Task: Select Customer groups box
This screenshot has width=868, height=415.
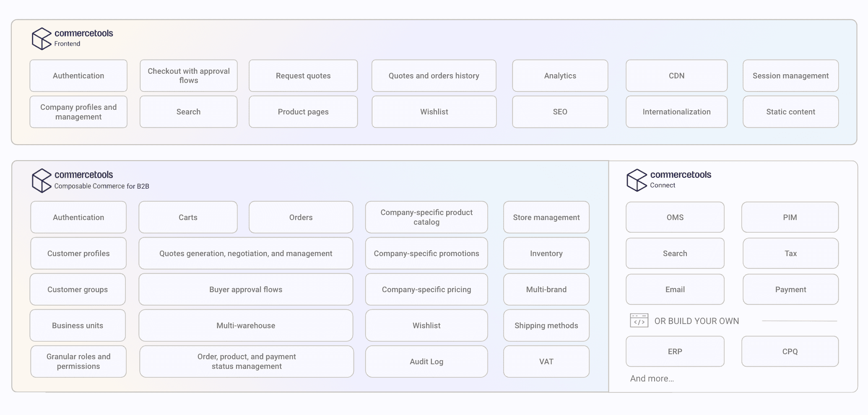Action: [78, 289]
